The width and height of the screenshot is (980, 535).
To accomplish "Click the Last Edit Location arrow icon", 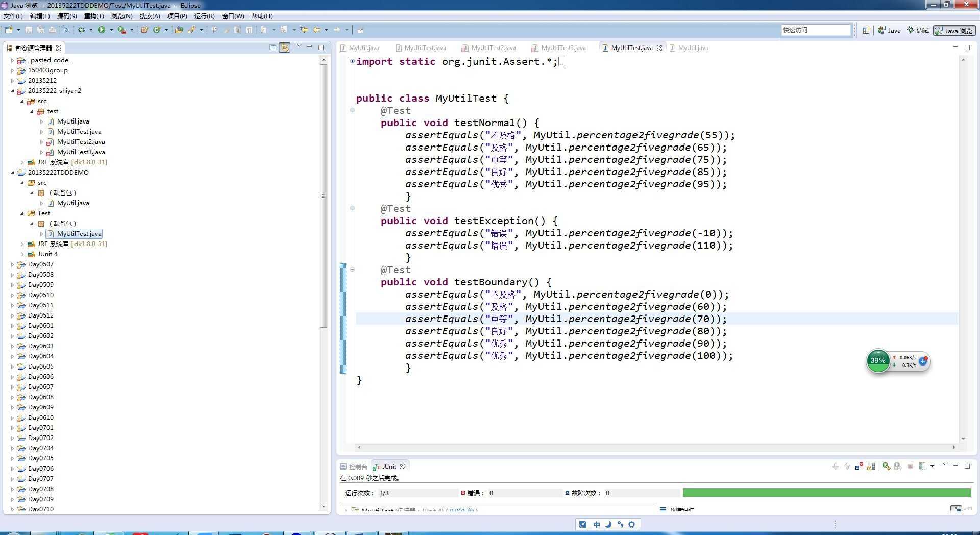I will [x=304, y=30].
